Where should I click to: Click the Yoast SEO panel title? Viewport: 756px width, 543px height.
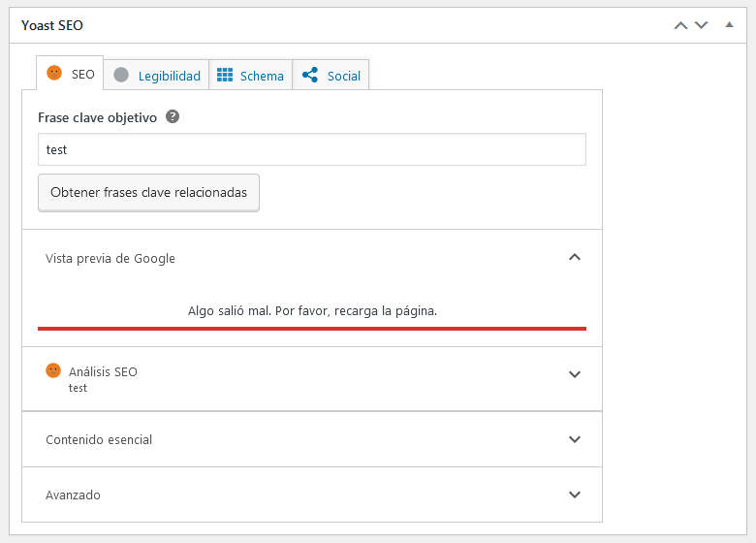52,25
